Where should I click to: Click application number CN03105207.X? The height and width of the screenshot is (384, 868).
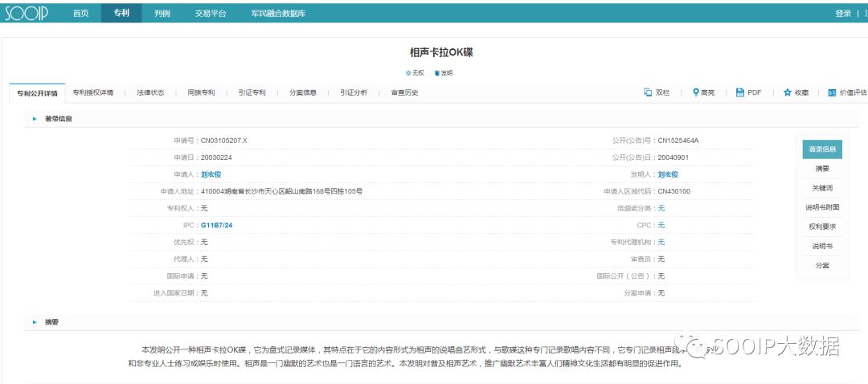point(224,141)
